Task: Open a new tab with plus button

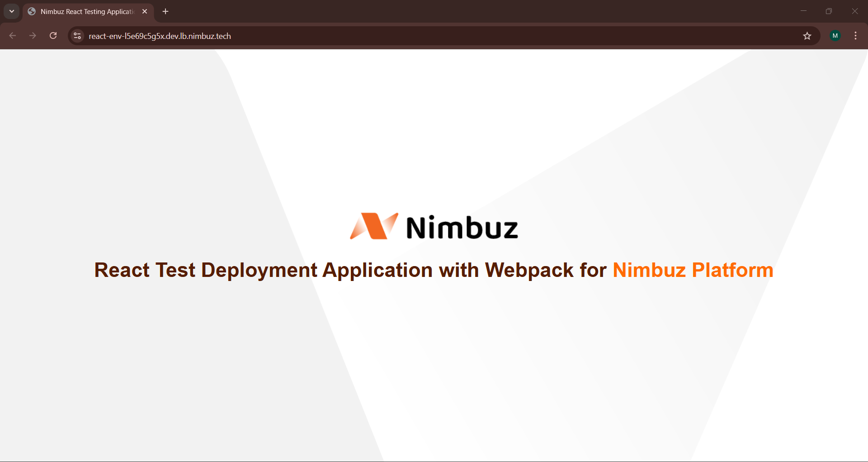Action: coord(165,11)
